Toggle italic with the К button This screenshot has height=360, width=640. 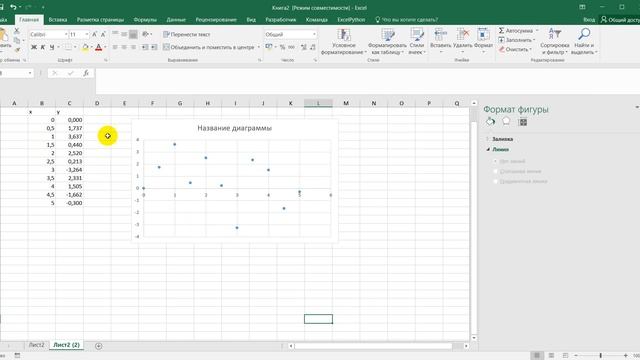(43, 47)
